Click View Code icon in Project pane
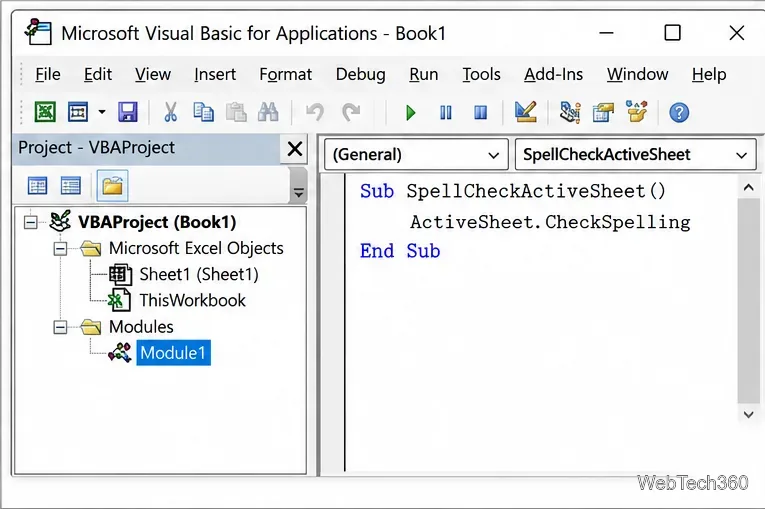Image resolution: width=765 pixels, height=509 pixels. (38, 186)
